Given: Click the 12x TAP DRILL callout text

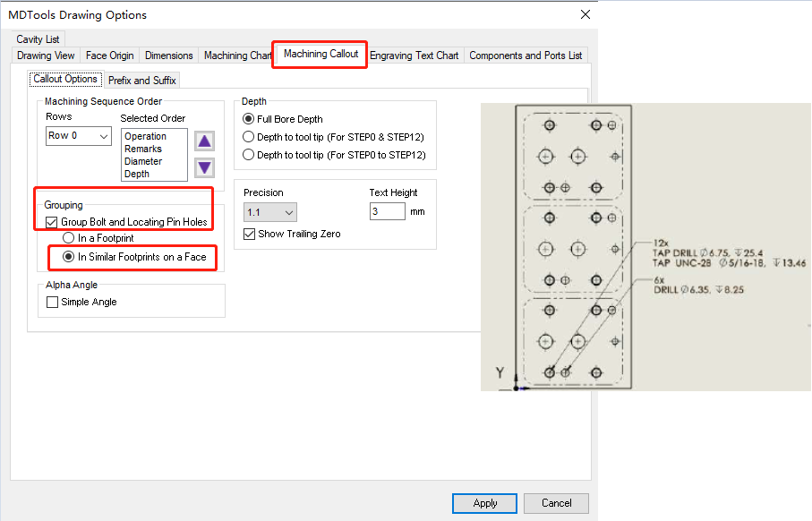Looking at the screenshot, I should click(729, 253).
